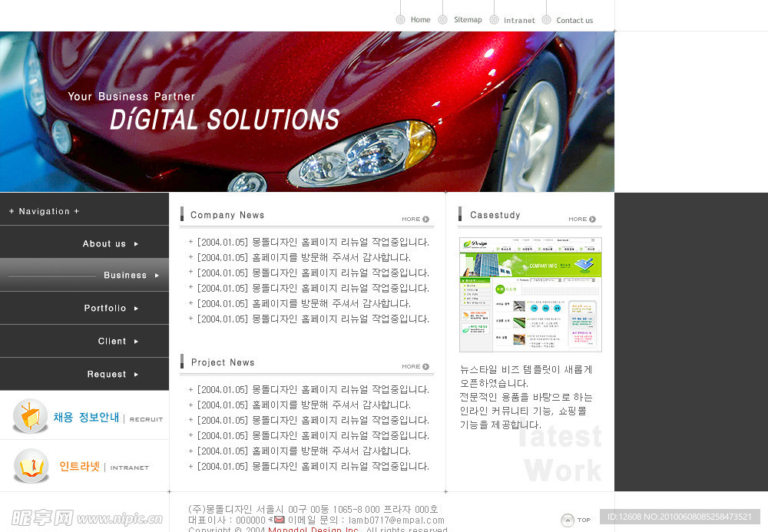Click the circle icon beside top Intranet
Screen dimensions: 768x532
[x=494, y=20]
